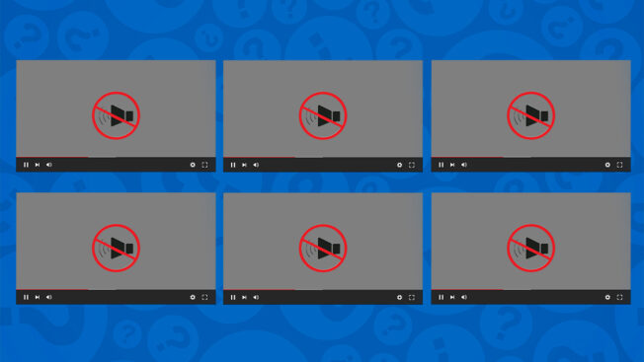The image size is (644, 362).
Task: Click the red progress bar of bottom-right player
Action: [467, 289]
